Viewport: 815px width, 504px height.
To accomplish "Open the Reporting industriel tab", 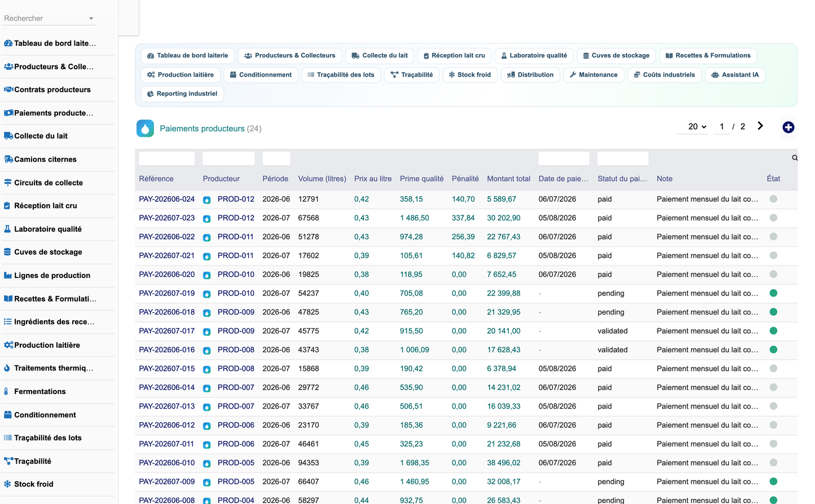I will pos(182,94).
